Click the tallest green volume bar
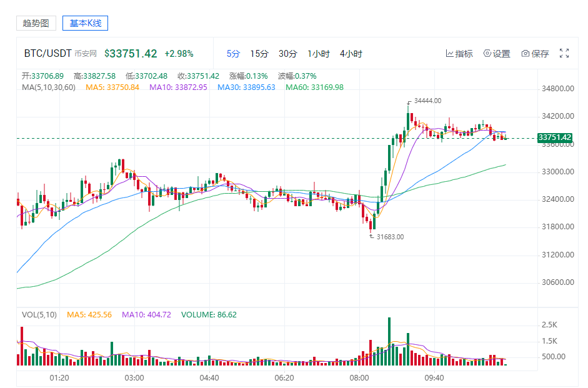The height and width of the screenshot is (388, 588). point(389,342)
